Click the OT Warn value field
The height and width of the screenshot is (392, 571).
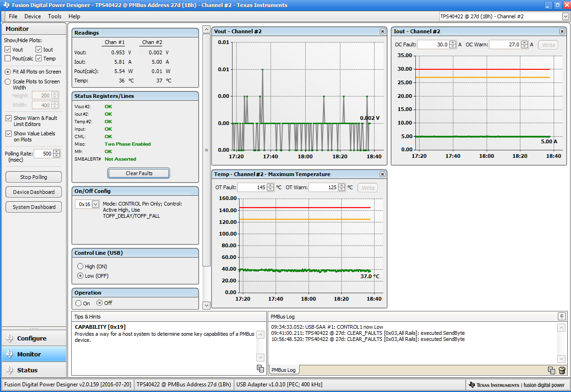323,187
